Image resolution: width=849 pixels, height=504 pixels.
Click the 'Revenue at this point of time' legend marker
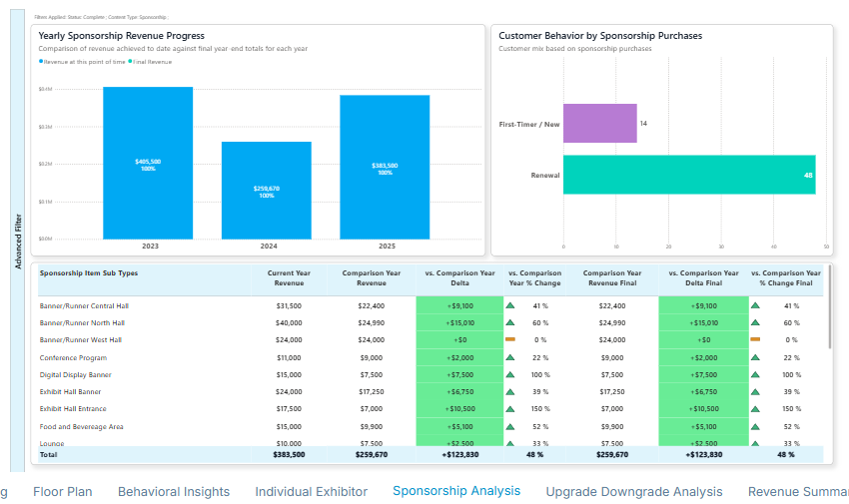click(x=41, y=62)
